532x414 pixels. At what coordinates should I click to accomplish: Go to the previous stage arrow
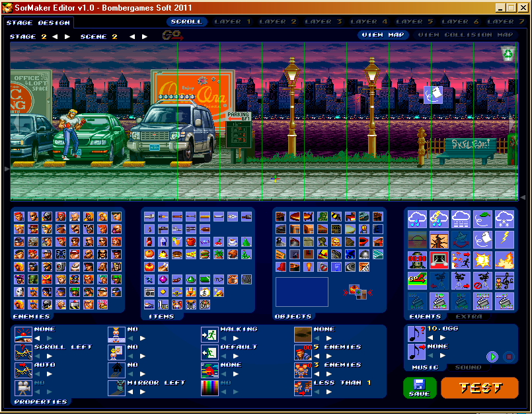click(x=55, y=36)
